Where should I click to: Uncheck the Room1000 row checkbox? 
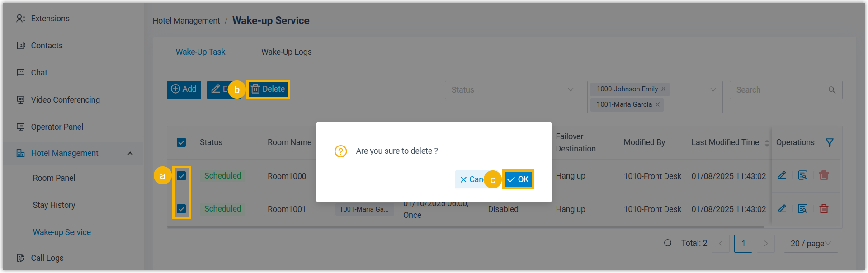pyautogui.click(x=181, y=176)
